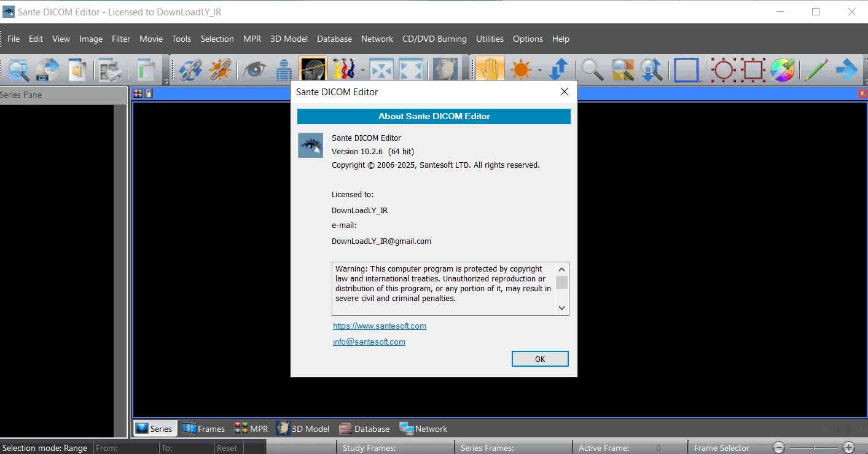Click the outward-arrows expand icon

pos(410,69)
